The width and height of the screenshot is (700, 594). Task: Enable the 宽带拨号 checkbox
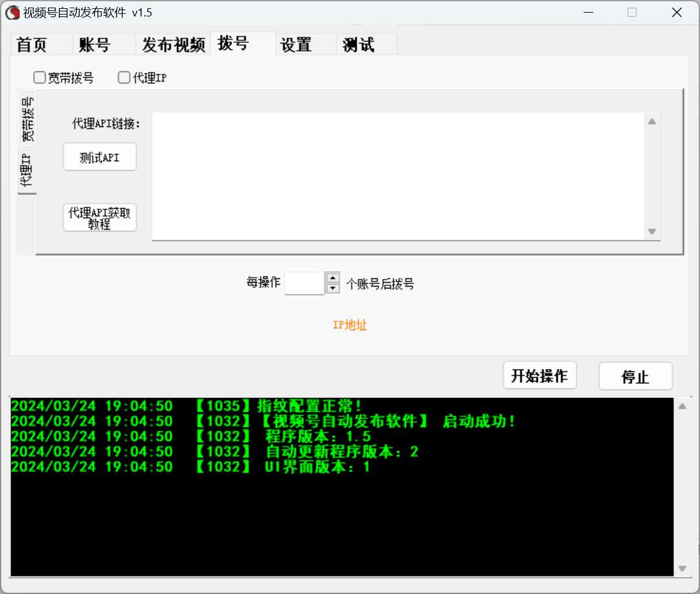pyautogui.click(x=40, y=78)
